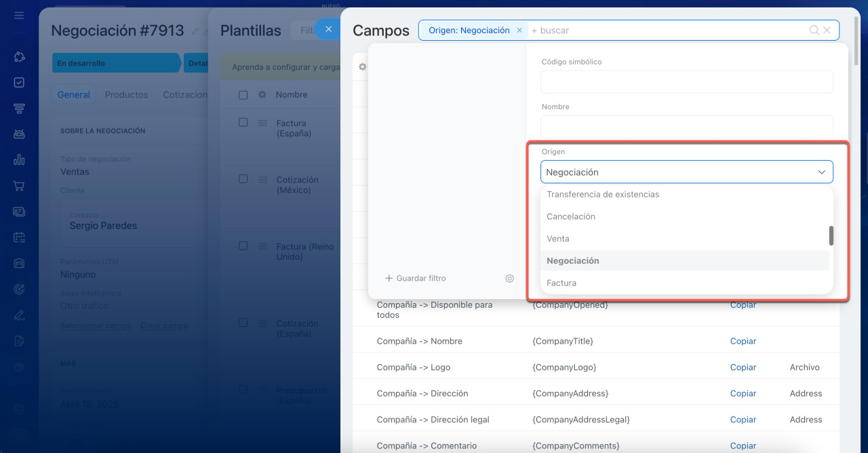This screenshot has width=868, height=453.
Task: Remove the 'Origen: Negociación' filter chip
Action: point(519,31)
